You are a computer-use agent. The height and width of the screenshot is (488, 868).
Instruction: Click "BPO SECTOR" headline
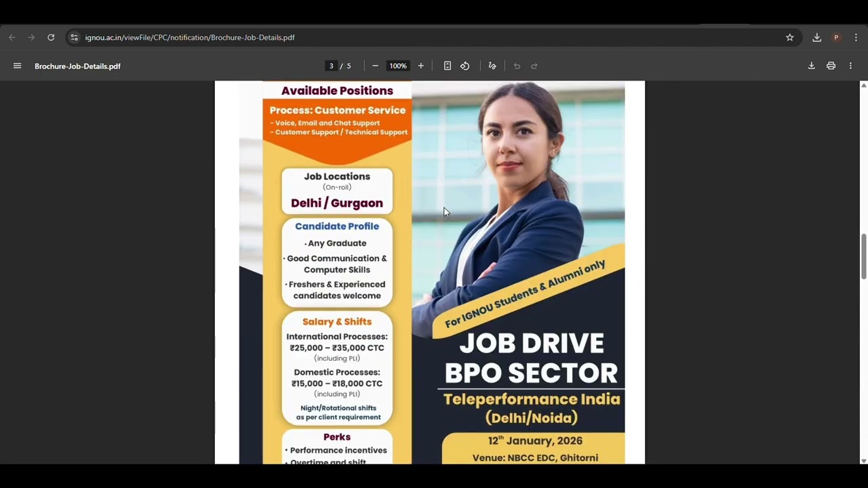tap(531, 373)
